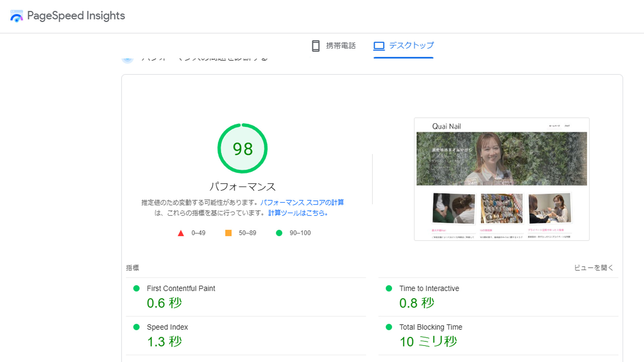Select the デスクトップ tab
Viewport: 644px width, 362px height.
404,46
